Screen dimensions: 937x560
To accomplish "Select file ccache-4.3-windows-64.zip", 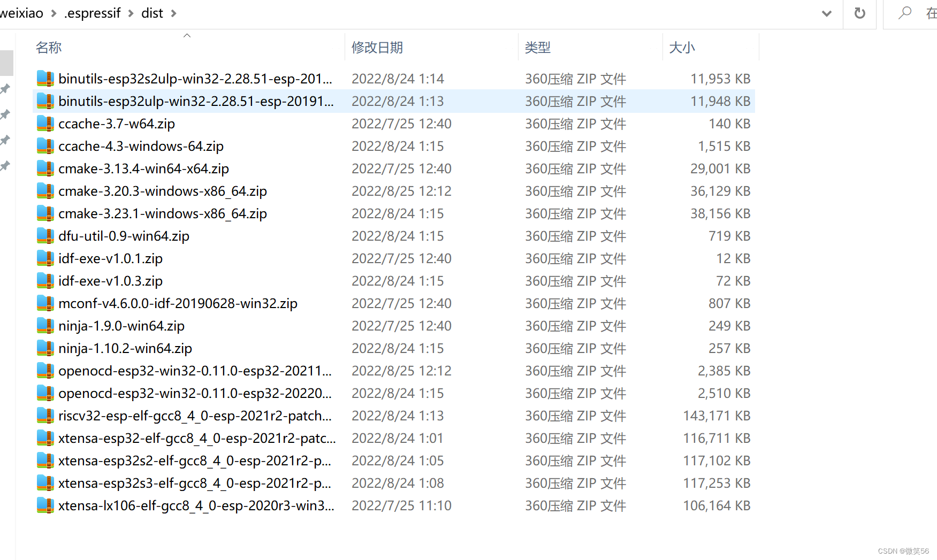I will (141, 146).
